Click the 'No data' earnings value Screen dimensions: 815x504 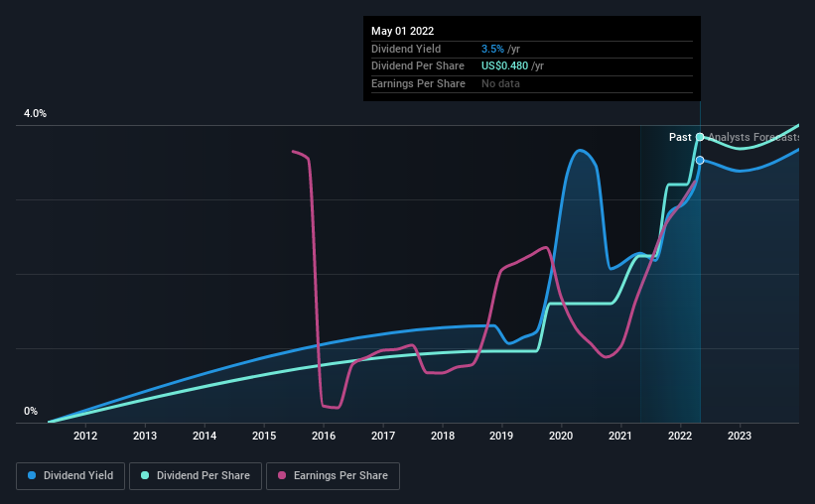coord(500,83)
